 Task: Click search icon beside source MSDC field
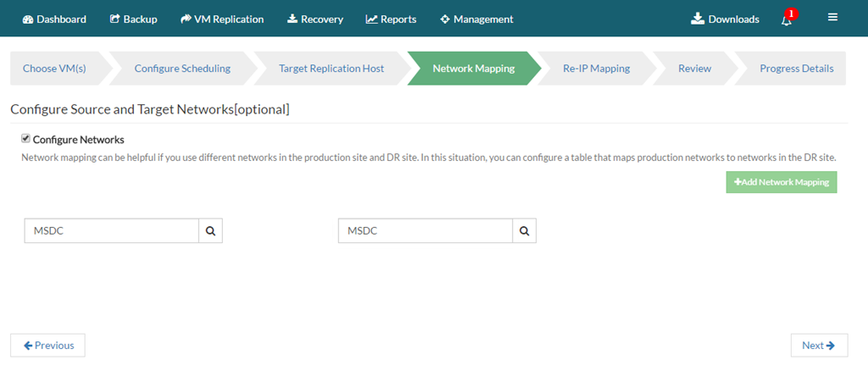pyautogui.click(x=210, y=231)
